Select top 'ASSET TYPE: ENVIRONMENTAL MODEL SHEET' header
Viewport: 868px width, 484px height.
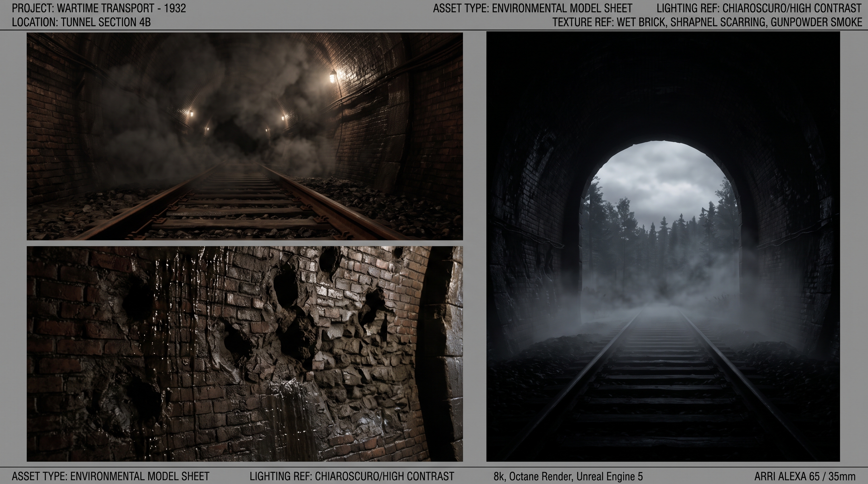point(532,8)
